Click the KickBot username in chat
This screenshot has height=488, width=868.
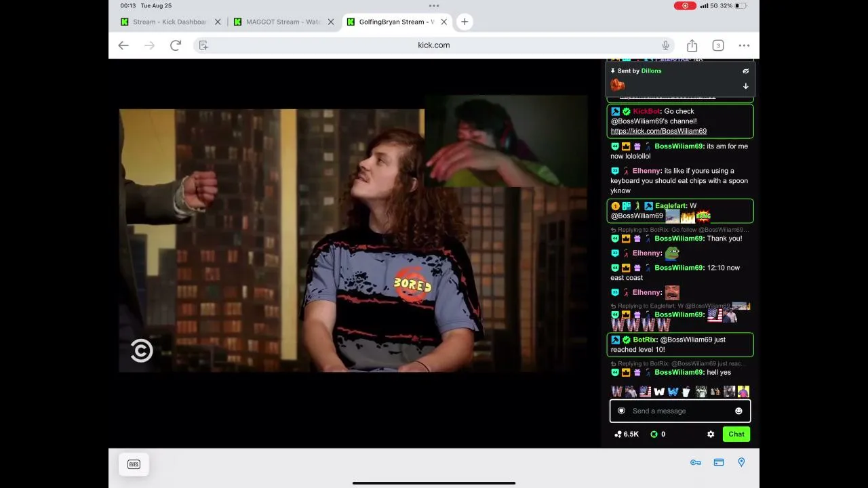(646, 111)
